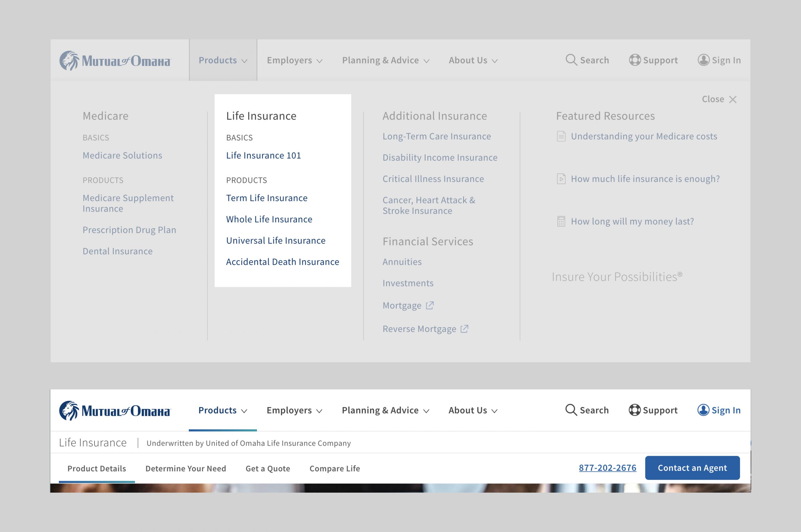Click the external link icon beside Reverse Mortgage
The image size is (801, 532).
tap(464, 329)
